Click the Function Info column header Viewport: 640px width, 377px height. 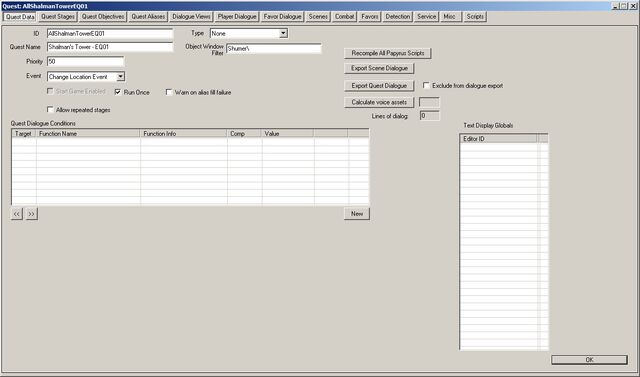[184, 133]
